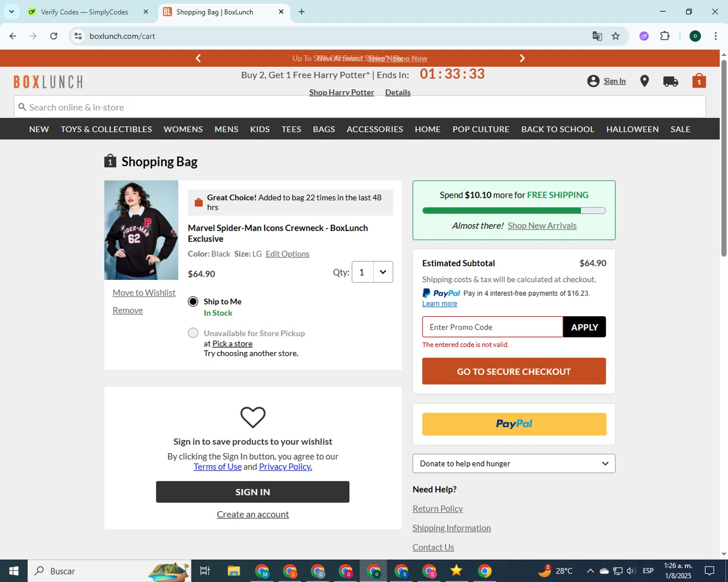Open the Spider-Man crewneck product thumbnail
The width and height of the screenshot is (728, 582).
(141, 230)
